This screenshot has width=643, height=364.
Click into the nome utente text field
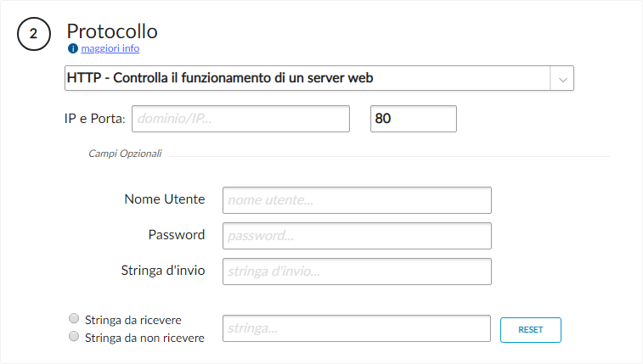coord(357,200)
